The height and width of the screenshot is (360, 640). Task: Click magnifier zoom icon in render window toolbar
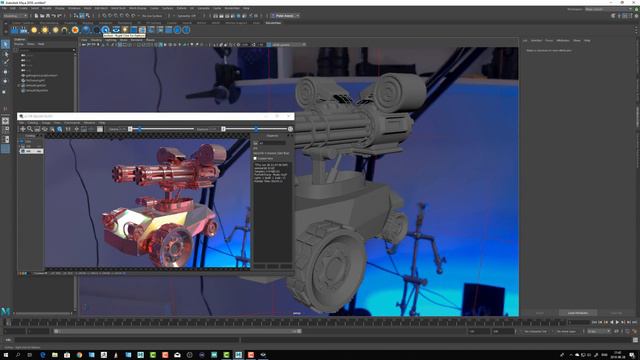[30, 129]
